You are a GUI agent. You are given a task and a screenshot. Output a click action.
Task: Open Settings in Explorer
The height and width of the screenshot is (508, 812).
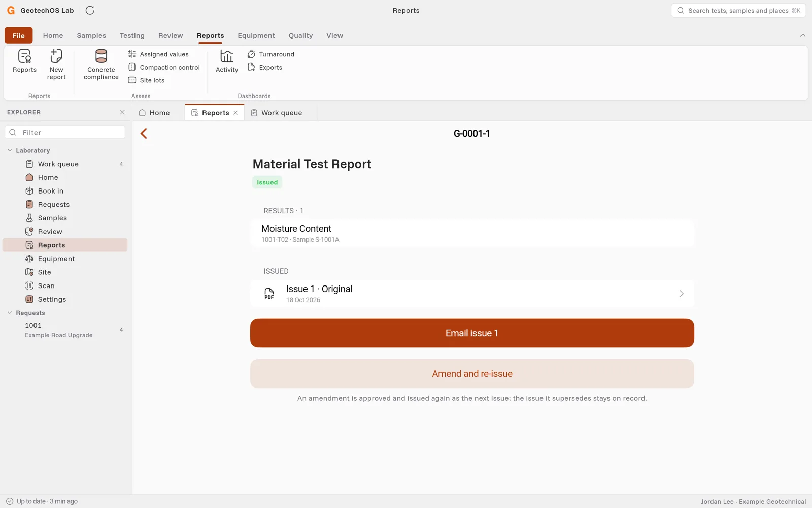pos(65,299)
